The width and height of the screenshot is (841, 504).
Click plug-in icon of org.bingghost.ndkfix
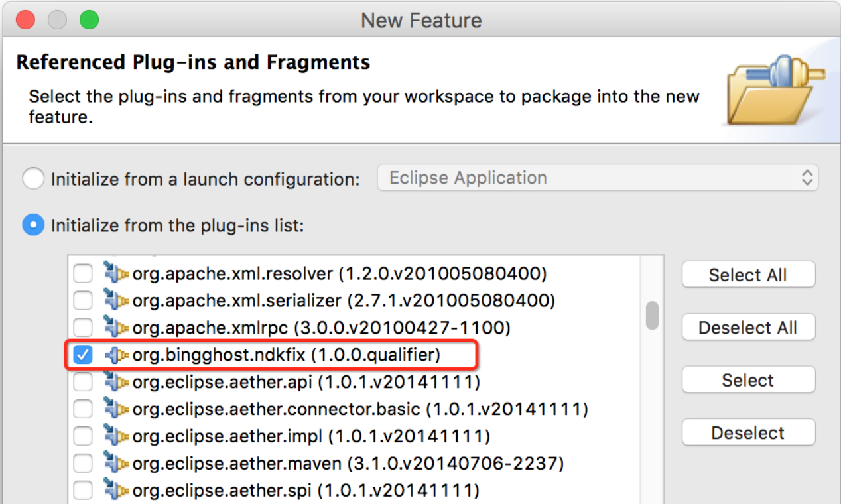point(116,355)
